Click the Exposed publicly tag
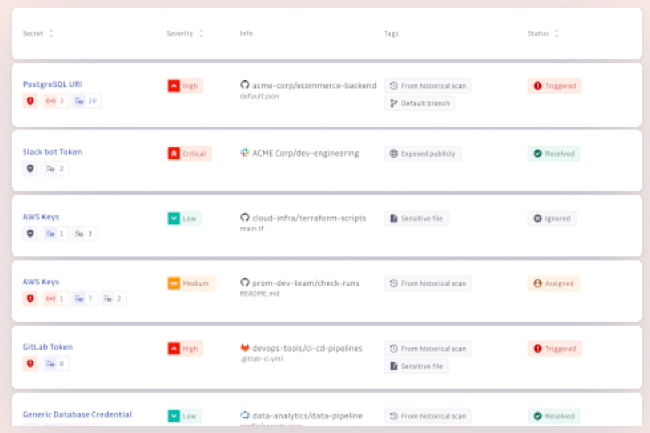 coord(422,153)
